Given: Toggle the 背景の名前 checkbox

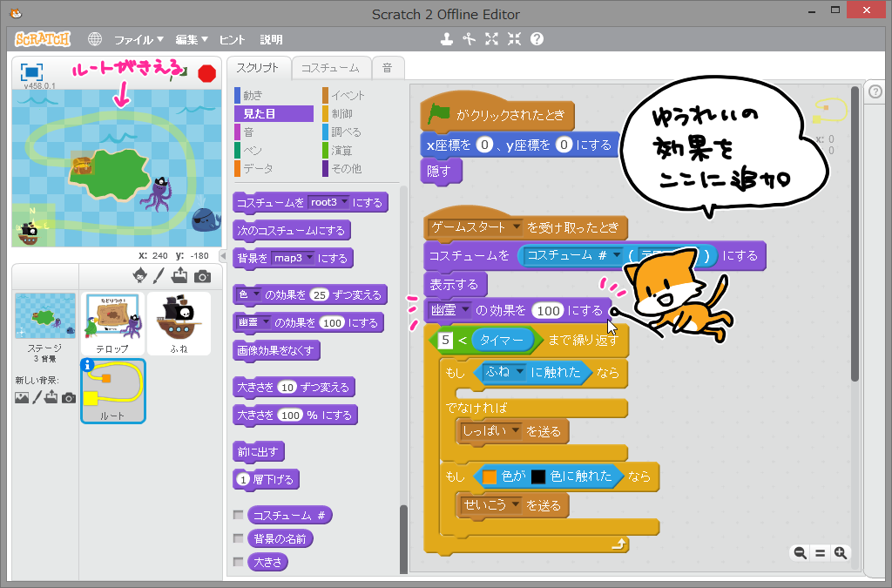Looking at the screenshot, I should 239,538.
